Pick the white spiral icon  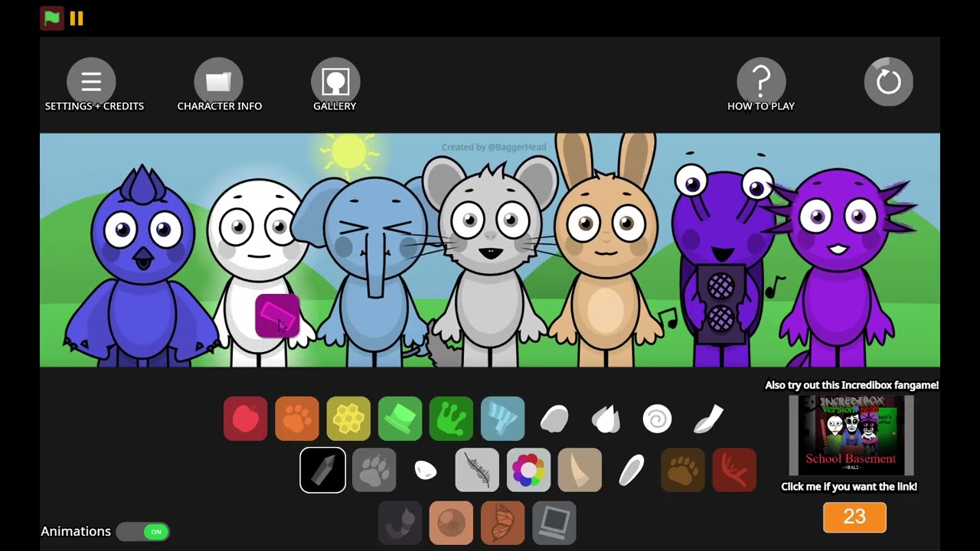(657, 419)
